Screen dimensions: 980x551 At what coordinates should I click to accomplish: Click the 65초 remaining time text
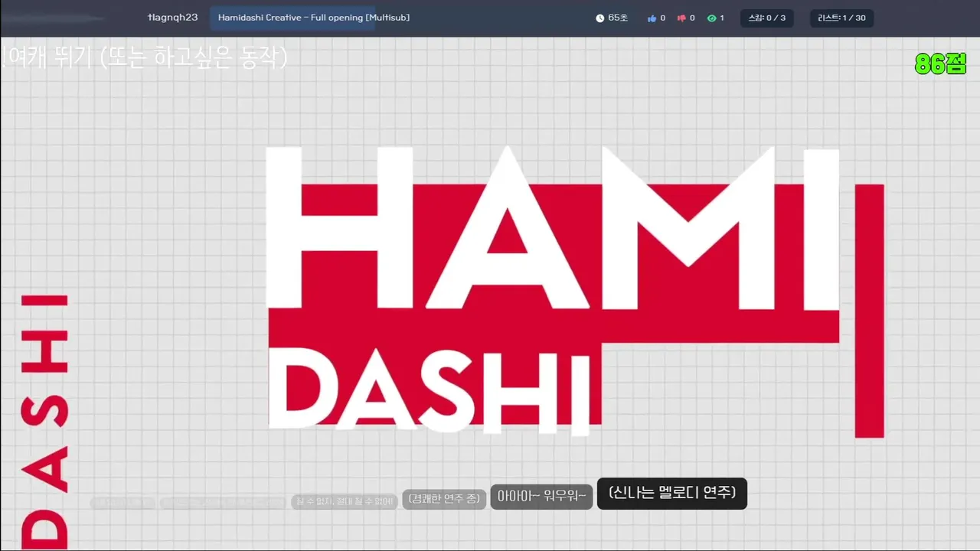(x=618, y=18)
